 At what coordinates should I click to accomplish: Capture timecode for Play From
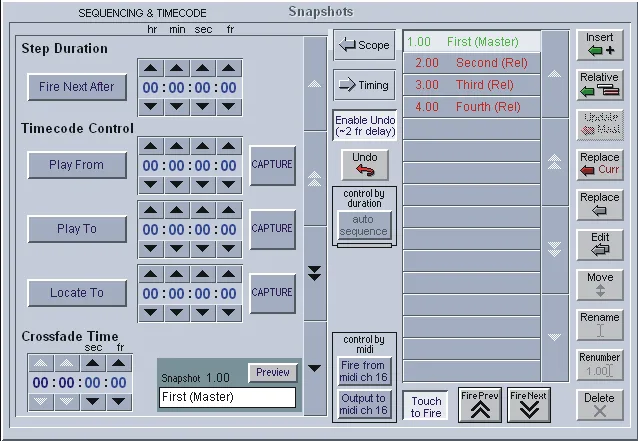tap(272, 165)
